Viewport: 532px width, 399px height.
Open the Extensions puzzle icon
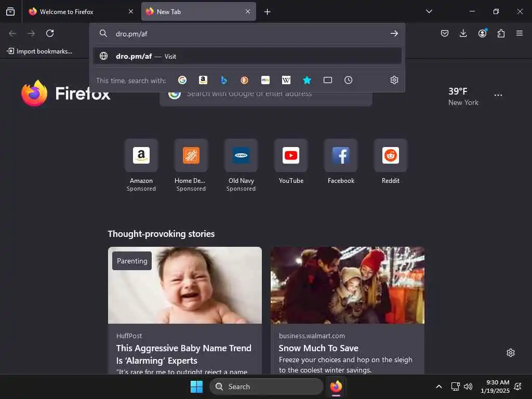coord(501,33)
